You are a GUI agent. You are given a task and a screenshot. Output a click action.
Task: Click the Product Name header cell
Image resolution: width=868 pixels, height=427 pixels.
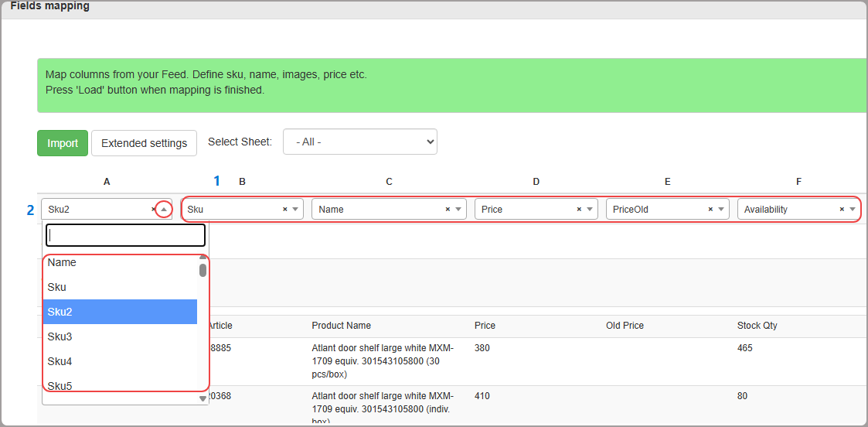tap(341, 326)
